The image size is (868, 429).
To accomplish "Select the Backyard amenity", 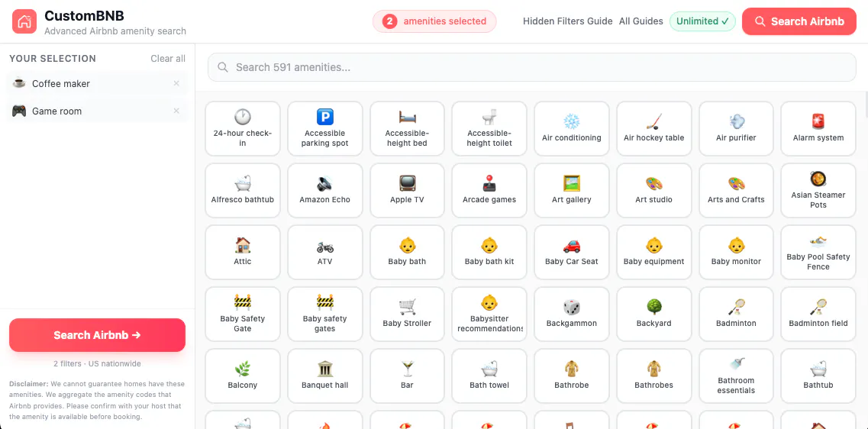I will coord(653,314).
